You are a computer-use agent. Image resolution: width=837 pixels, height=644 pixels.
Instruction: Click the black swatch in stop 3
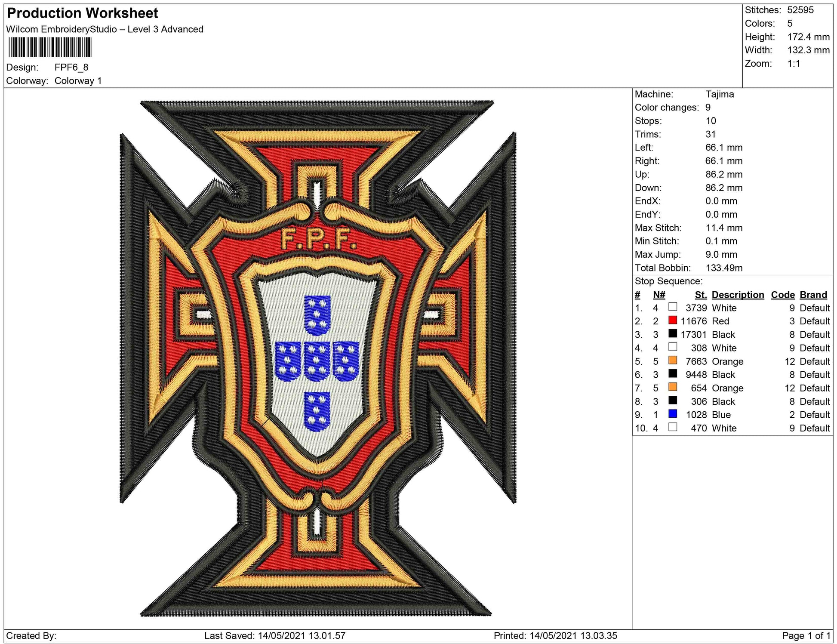[673, 334]
